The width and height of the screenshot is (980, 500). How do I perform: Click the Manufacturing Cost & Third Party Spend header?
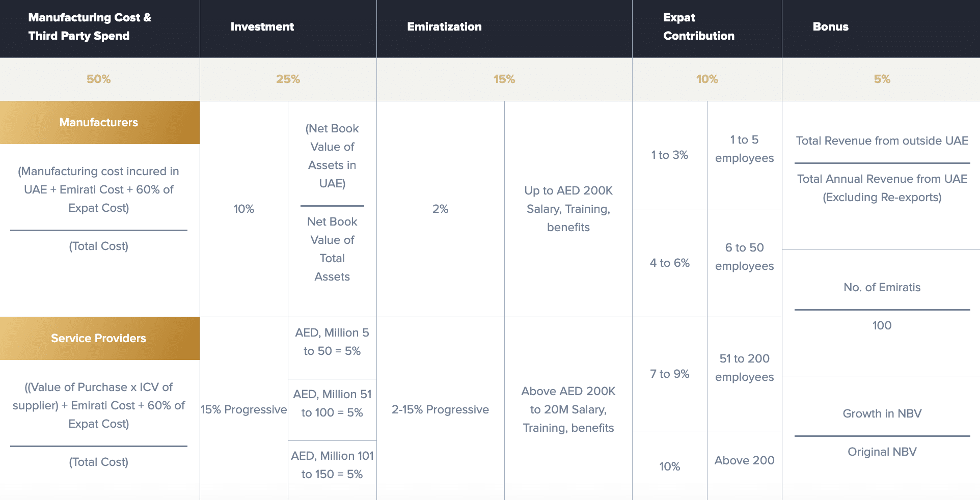[90, 26]
